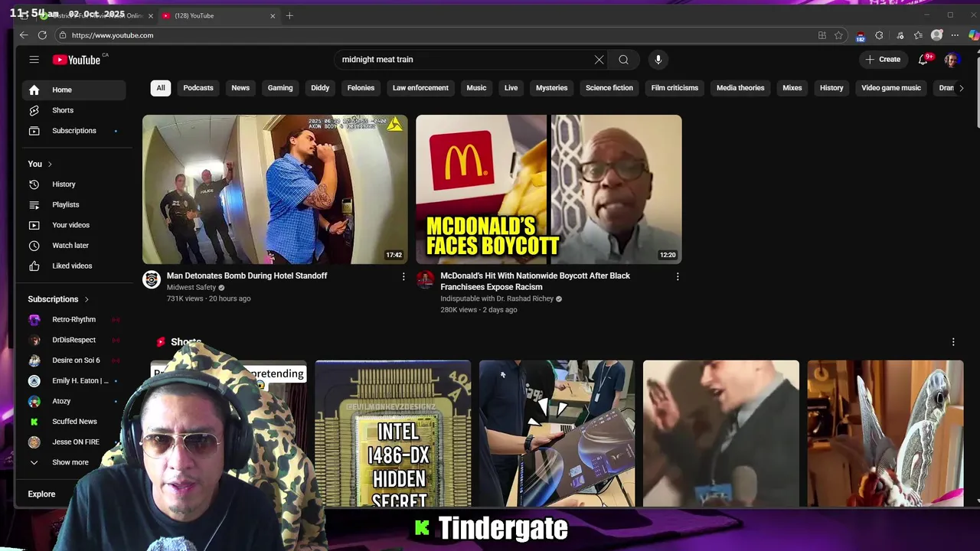Open browser Settings and more menu
Image resolution: width=980 pixels, height=551 pixels.
[x=955, y=35]
